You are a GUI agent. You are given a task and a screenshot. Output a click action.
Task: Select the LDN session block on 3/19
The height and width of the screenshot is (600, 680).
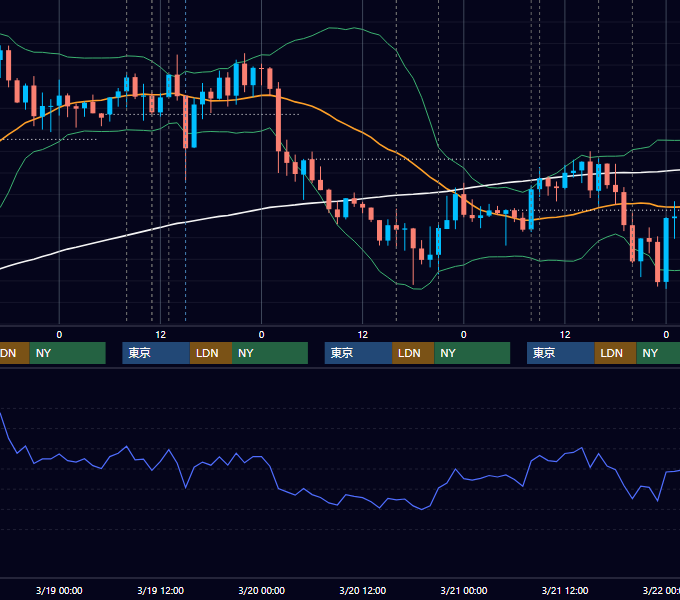click(x=211, y=353)
